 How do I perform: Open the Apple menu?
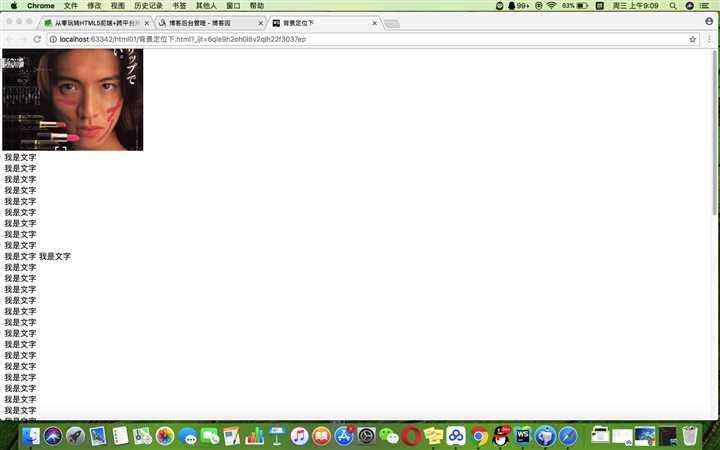click(14, 6)
